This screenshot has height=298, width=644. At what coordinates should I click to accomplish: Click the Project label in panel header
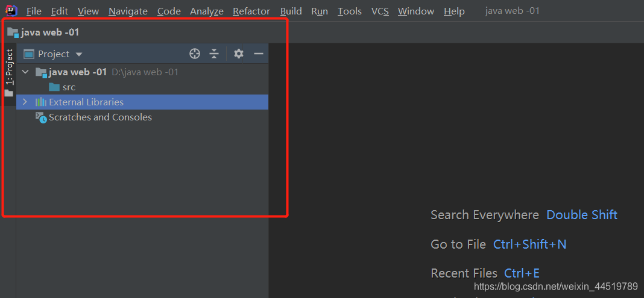tap(54, 54)
